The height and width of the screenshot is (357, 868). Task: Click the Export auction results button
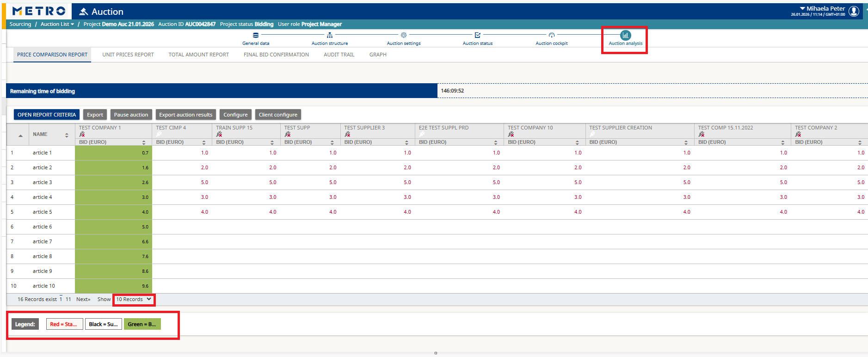(x=185, y=115)
